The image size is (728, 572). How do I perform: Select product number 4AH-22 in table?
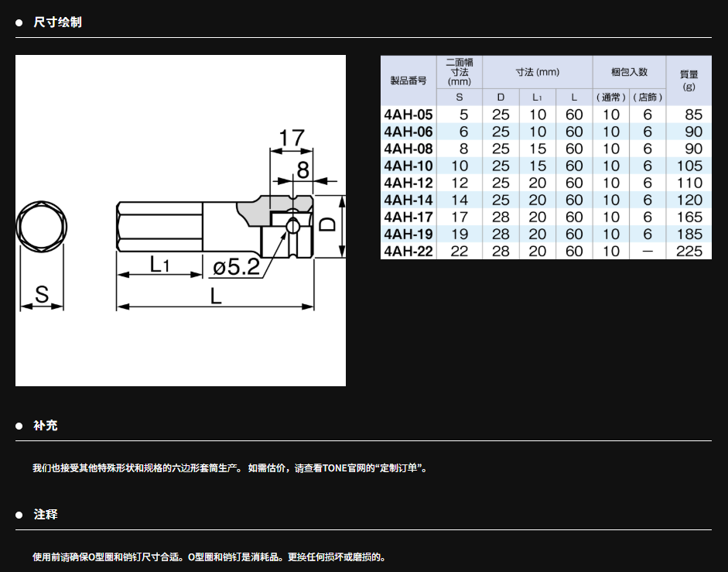[x=408, y=251]
